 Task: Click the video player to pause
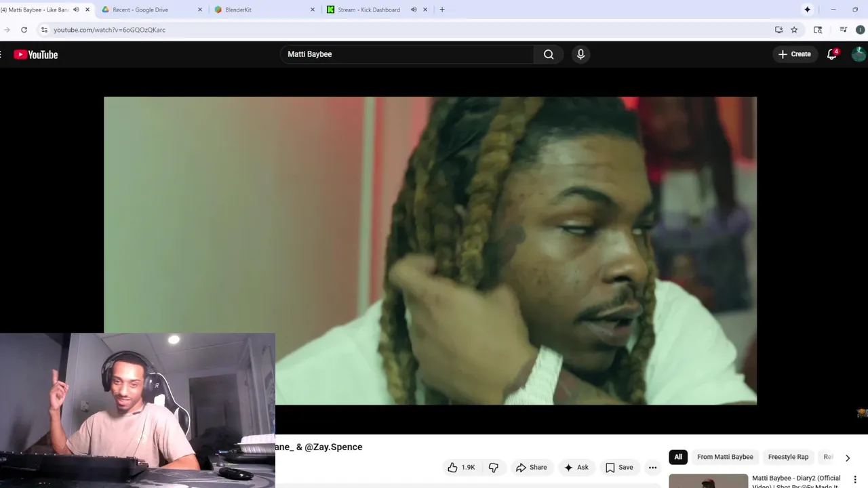pyautogui.click(x=430, y=251)
